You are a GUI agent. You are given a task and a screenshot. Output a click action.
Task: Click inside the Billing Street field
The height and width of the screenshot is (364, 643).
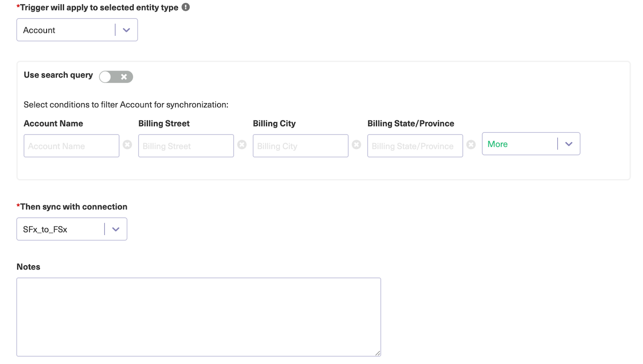pos(186,146)
